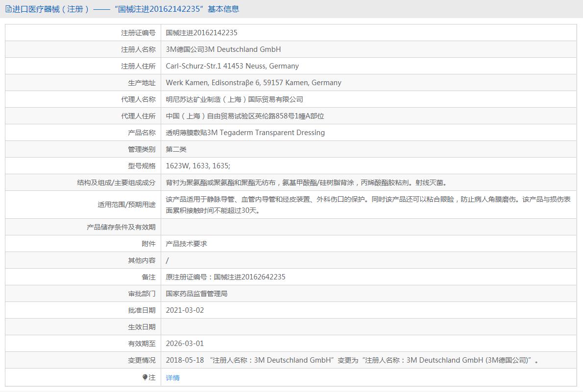Viewport: 583px width, 392px height.
Task: Click address Carl-Schurz-Str.1 41453 Neuss, Germany
Action: (x=232, y=66)
